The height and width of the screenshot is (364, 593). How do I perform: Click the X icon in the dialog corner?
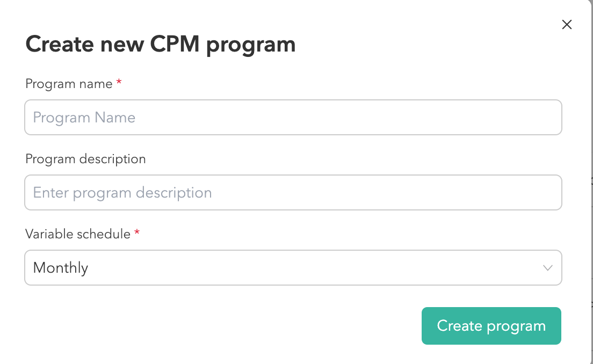click(x=567, y=25)
